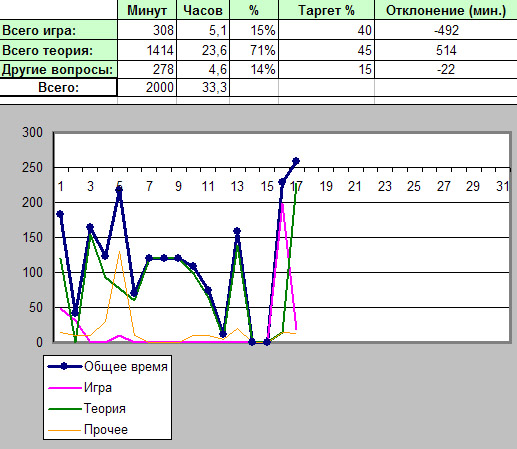Image resolution: width=517 pixels, height=449 pixels.
Task: Select the total minutes cell 2000
Action: click(147, 87)
